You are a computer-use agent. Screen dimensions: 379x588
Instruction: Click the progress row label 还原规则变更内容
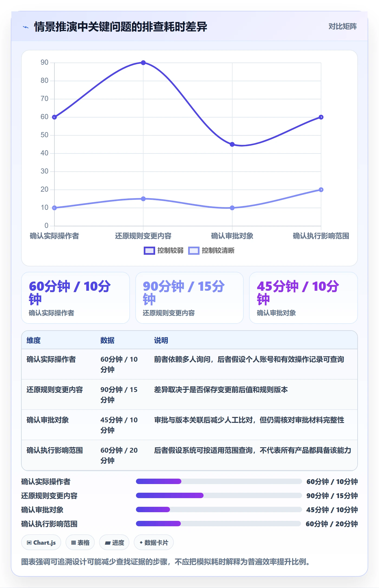click(x=49, y=496)
